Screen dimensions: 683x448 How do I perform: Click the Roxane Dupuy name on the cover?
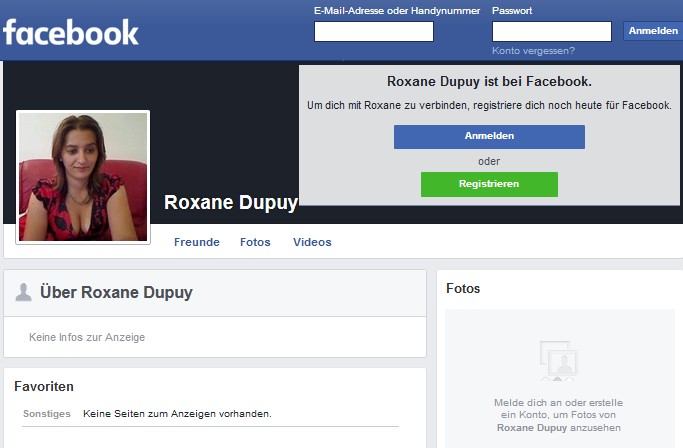[231, 203]
